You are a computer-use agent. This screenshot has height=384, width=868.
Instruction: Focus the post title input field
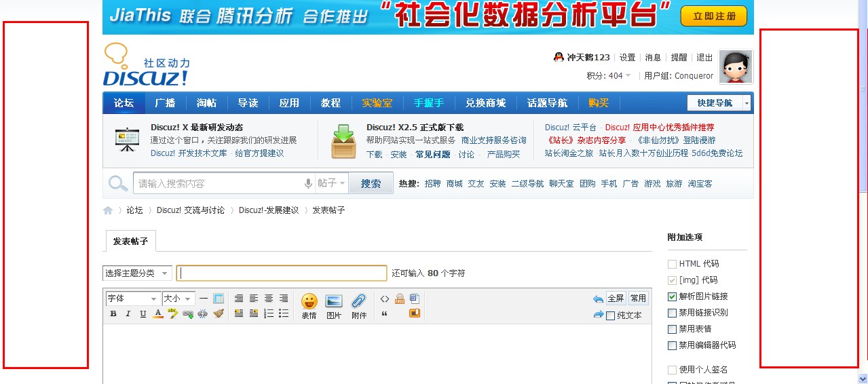[282, 273]
